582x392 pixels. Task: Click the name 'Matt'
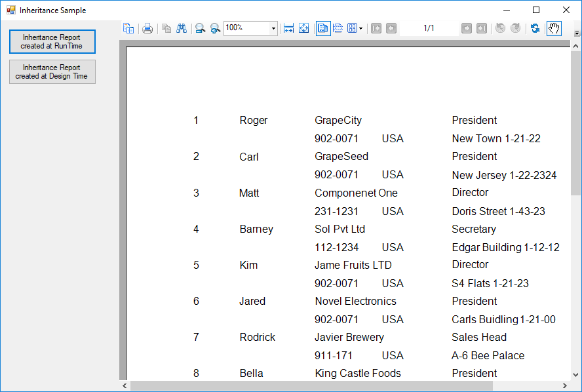pos(249,193)
